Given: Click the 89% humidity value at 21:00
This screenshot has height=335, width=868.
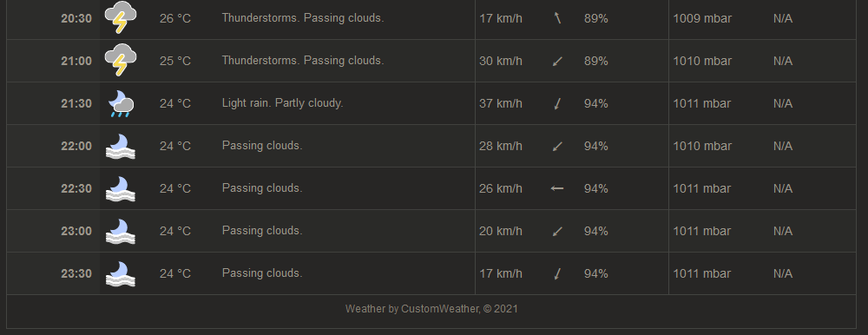Looking at the screenshot, I should [x=596, y=61].
